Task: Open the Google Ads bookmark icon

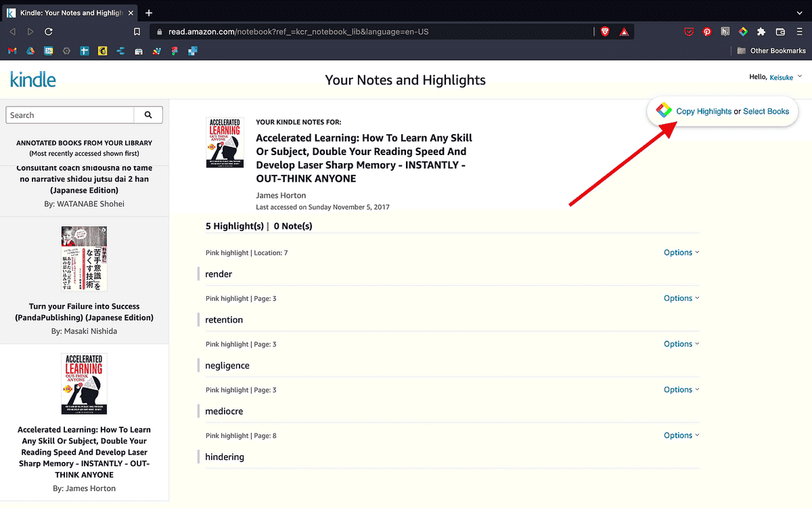Action: point(30,51)
